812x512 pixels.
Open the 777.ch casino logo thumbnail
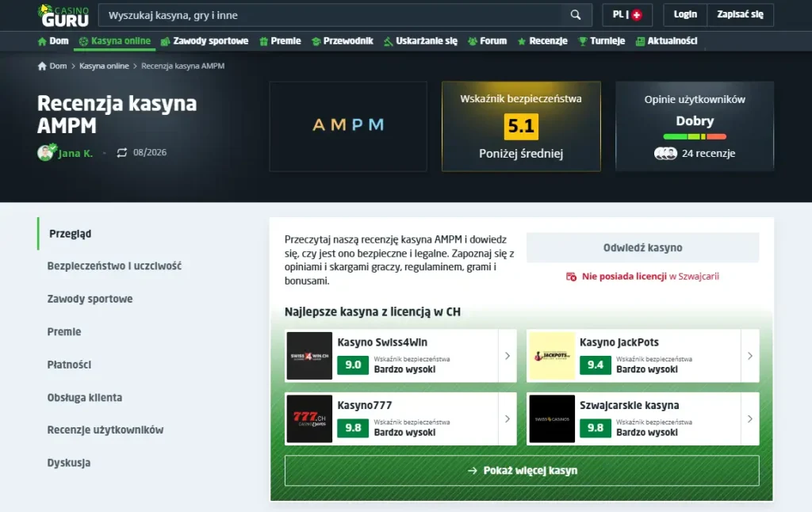pos(309,418)
